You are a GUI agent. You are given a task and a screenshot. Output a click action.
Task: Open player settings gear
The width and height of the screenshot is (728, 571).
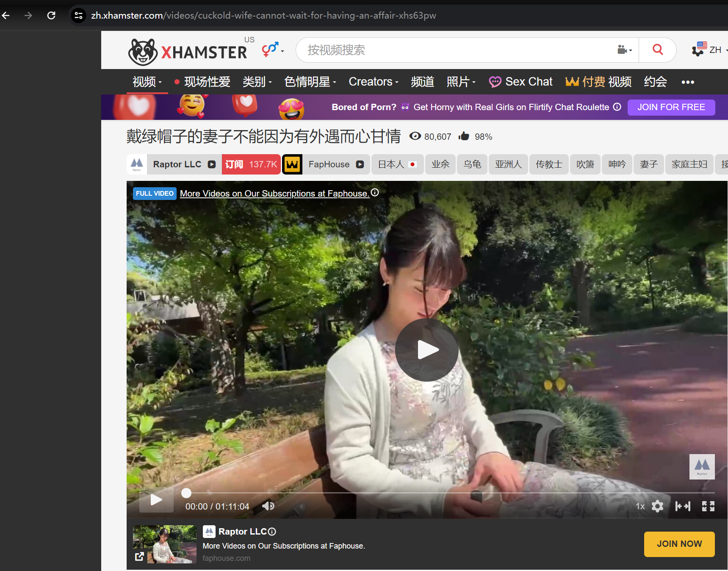[657, 506]
